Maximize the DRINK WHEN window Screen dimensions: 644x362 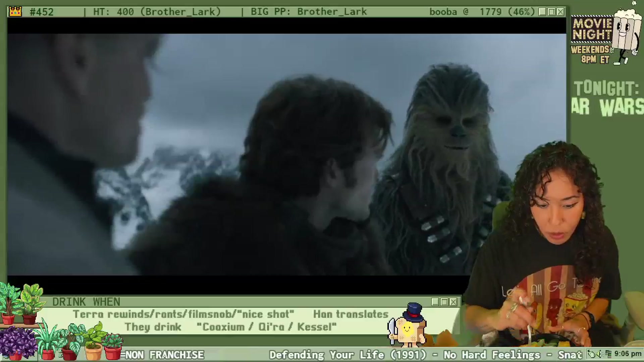444,302
